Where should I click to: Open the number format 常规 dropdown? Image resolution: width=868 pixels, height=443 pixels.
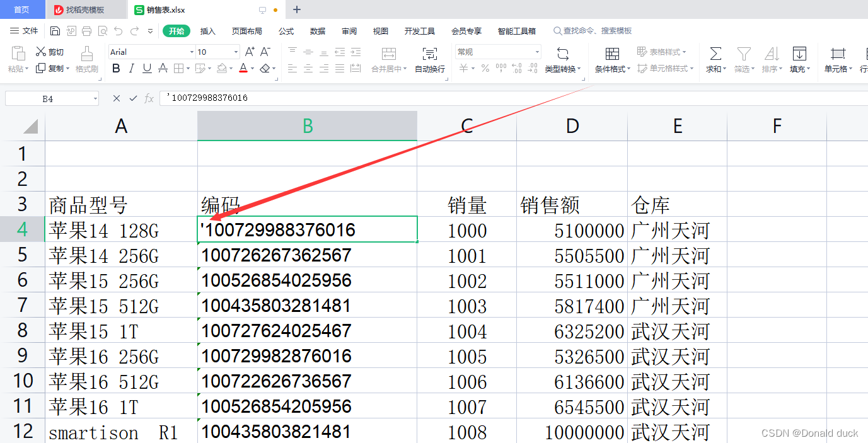pyautogui.click(x=537, y=52)
